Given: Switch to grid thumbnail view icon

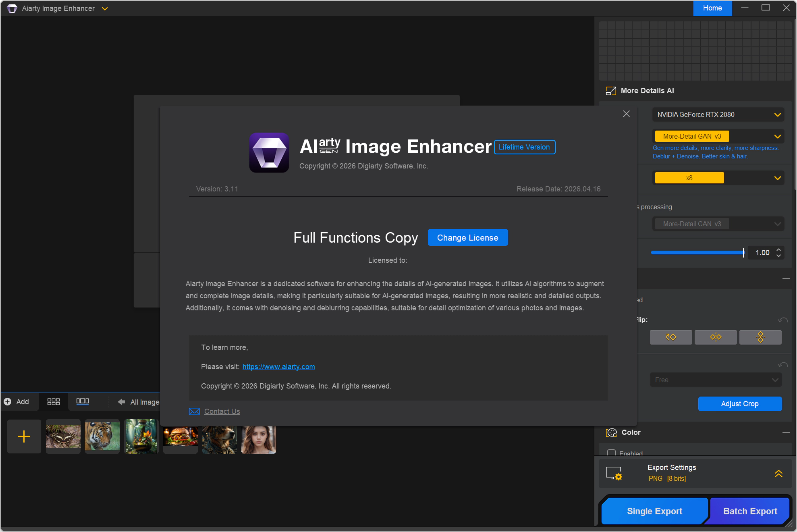Looking at the screenshot, I should pos(53,401).
